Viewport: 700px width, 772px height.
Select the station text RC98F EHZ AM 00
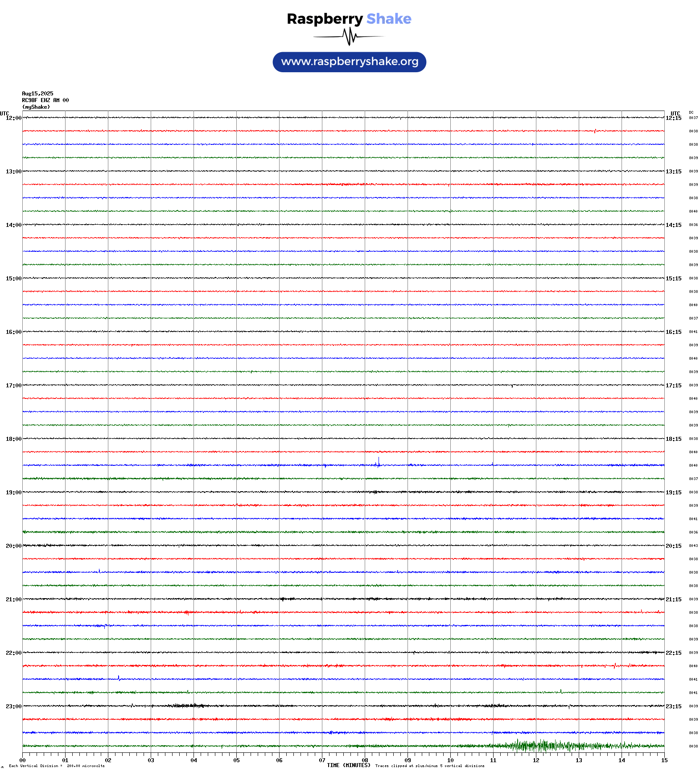(45, 100)
